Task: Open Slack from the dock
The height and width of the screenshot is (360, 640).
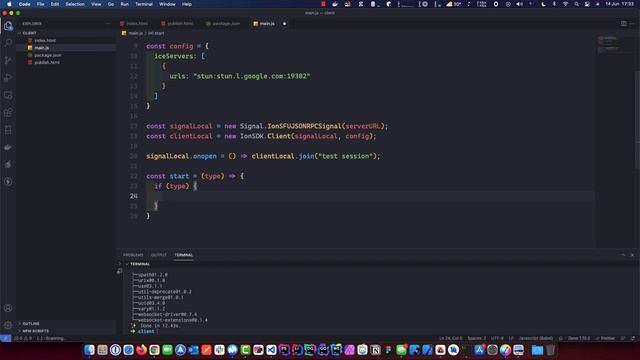Action: (219, 350)
